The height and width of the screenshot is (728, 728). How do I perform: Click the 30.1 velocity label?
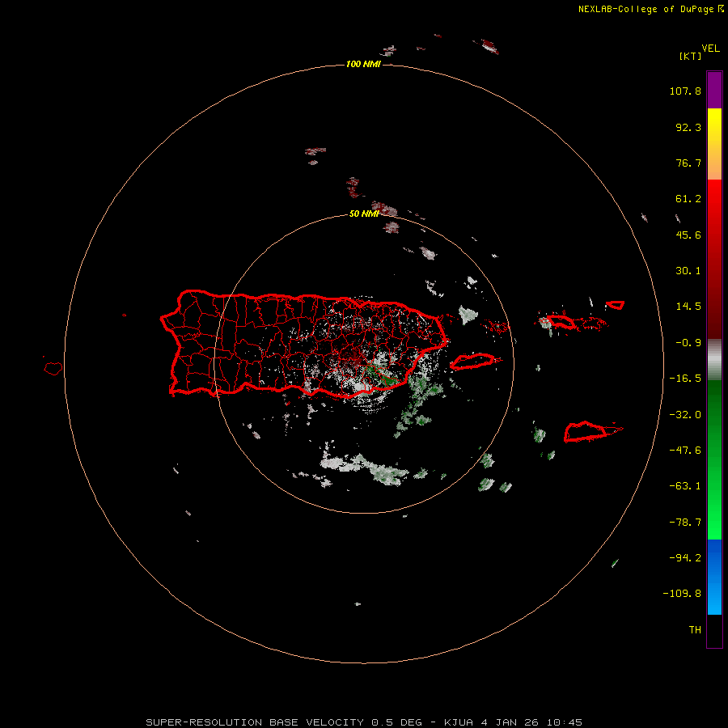coord(688,271)
